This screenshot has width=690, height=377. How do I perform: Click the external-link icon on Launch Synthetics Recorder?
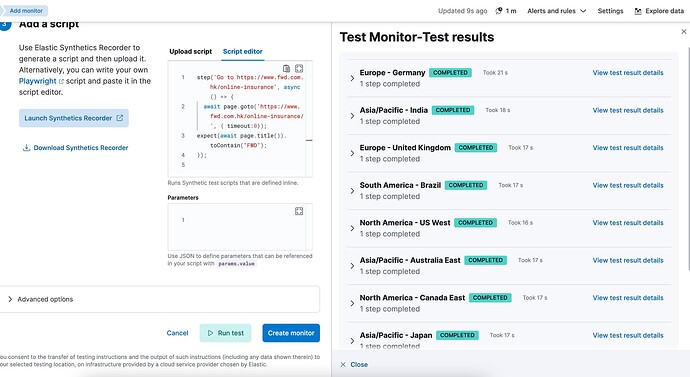click(x=120, y=118)
